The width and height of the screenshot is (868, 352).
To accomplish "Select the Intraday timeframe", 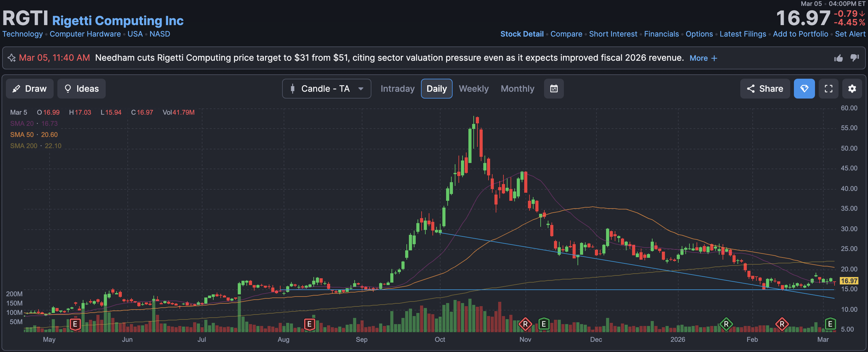I will [397, 89].
